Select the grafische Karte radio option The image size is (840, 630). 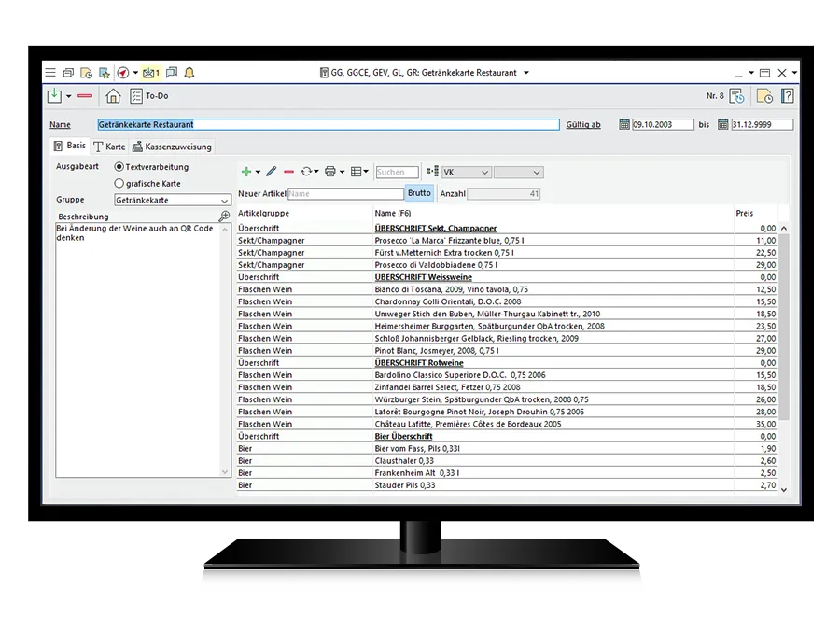119,183
